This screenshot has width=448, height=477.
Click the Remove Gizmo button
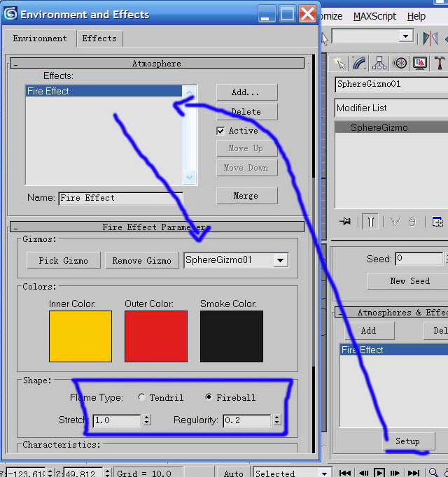[142, 260]
